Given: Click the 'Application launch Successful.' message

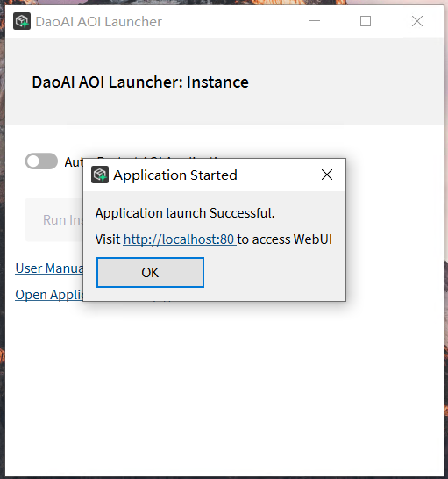Looking at the screenshot, I should coord(185,213).
